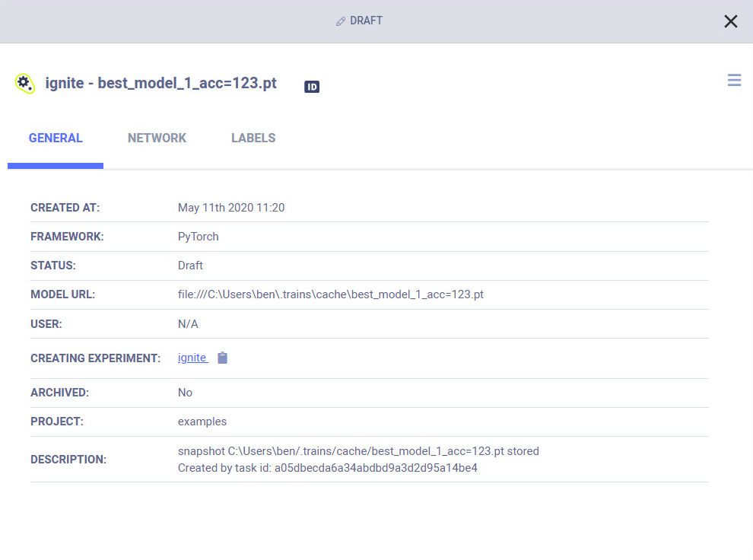Click the STATUS label
Image resolution: width=753 pixels, height=560 pixels.
coord(52,266)
